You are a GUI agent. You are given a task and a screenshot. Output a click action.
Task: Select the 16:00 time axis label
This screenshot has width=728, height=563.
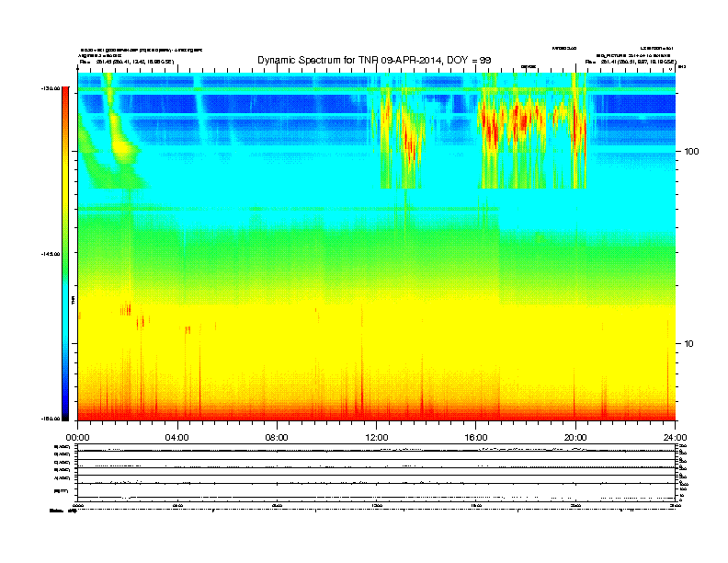(476, 438)
